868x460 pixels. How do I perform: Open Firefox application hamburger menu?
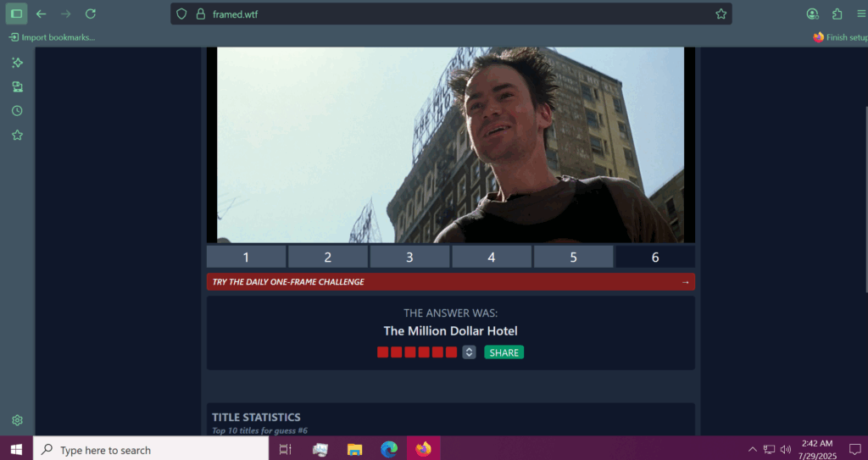(x=861, y=14)
